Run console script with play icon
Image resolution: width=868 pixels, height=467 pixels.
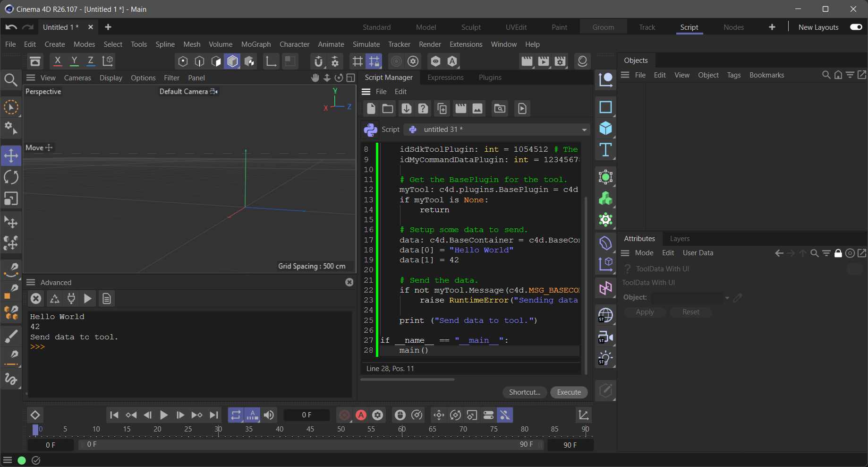coord(88,298)
